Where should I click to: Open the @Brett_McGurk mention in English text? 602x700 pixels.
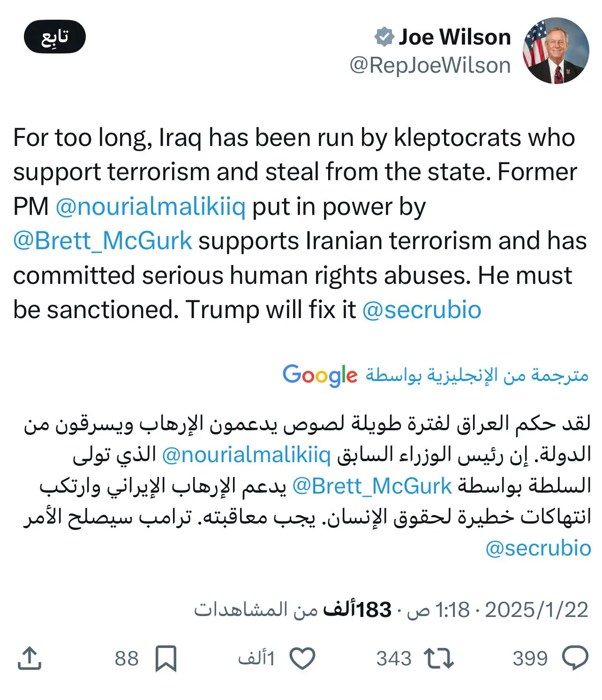click(103, 241)
